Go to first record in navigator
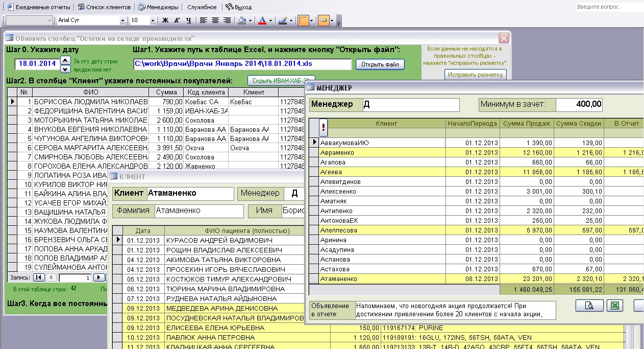This screenshot has width=644, height=349. coord(38,277)
